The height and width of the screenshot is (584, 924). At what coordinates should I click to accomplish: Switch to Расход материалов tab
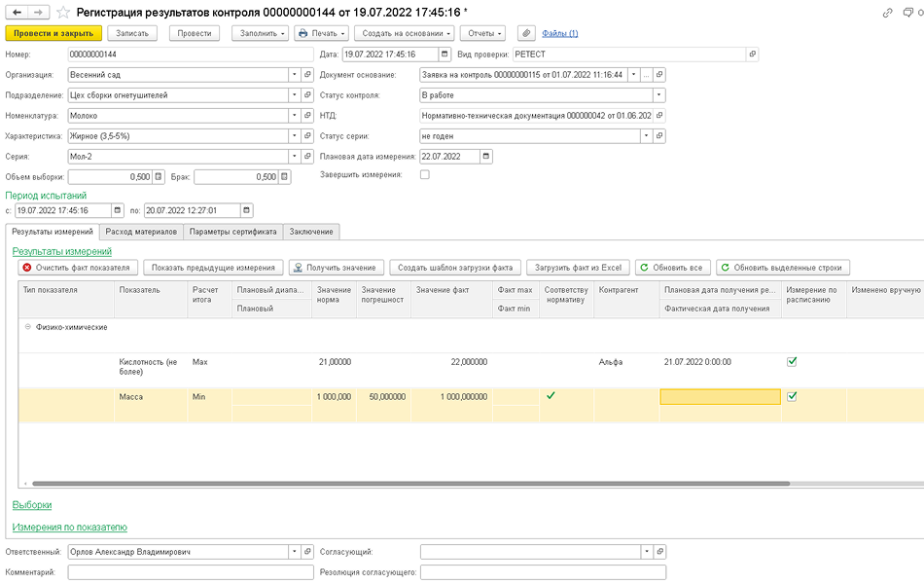coord(141,232)
